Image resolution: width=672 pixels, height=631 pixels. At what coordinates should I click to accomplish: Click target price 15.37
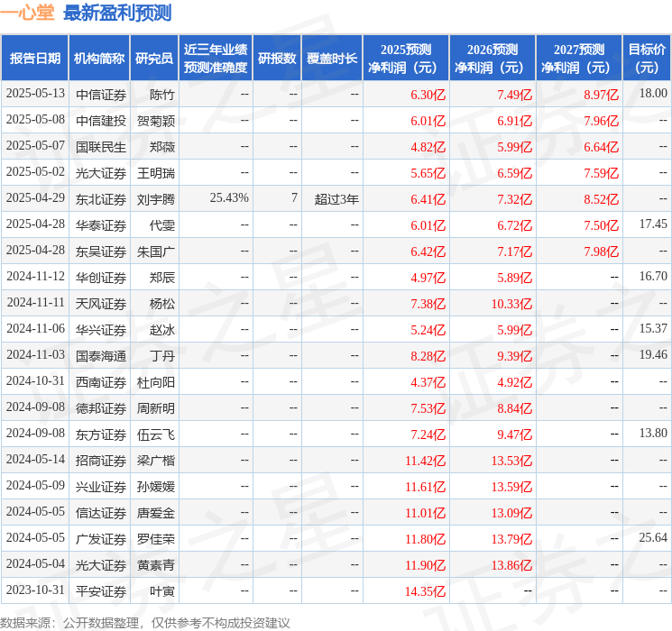(653, 328)
